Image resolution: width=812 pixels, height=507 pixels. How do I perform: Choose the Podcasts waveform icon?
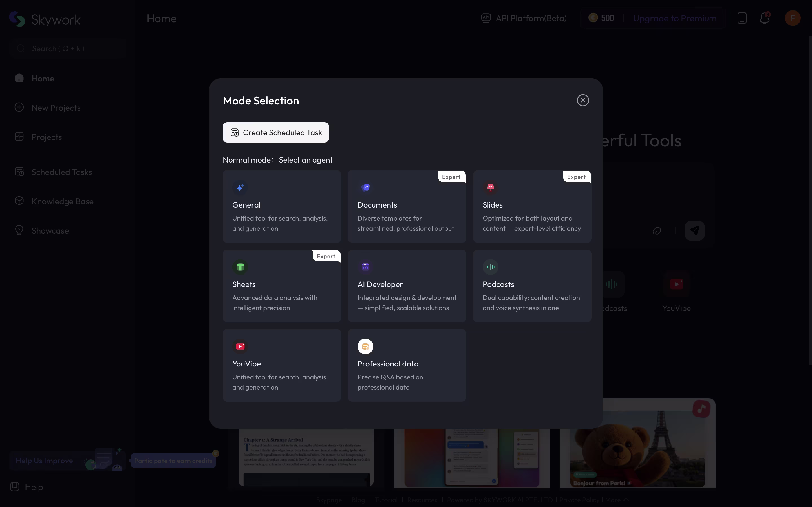(x=491, y=267)
